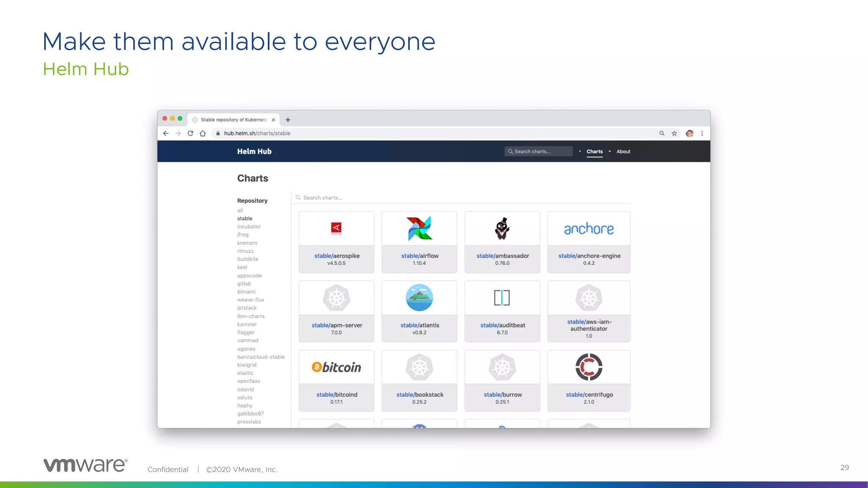Screen dimensions: 868x488
Task: Select the rimusz repository
Action: tap(245, 251)
